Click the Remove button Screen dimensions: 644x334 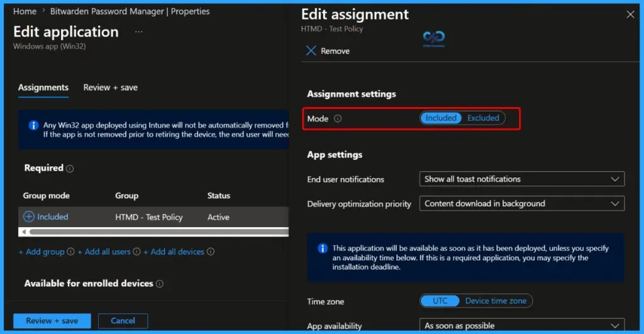(x=328, y=51)
